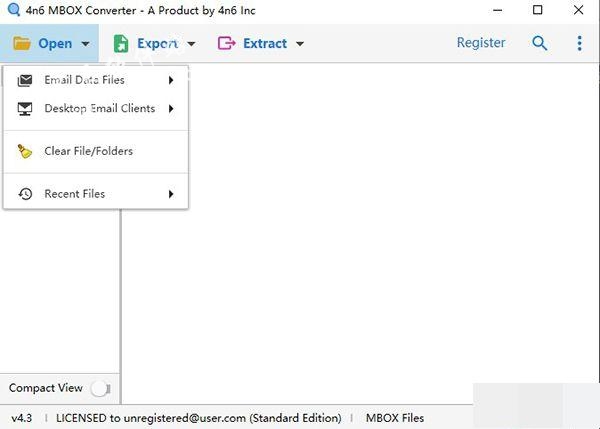Choose Clear File/Folders from the menu
The width and height of the screenshot is (600, 429).
(88, 151)
